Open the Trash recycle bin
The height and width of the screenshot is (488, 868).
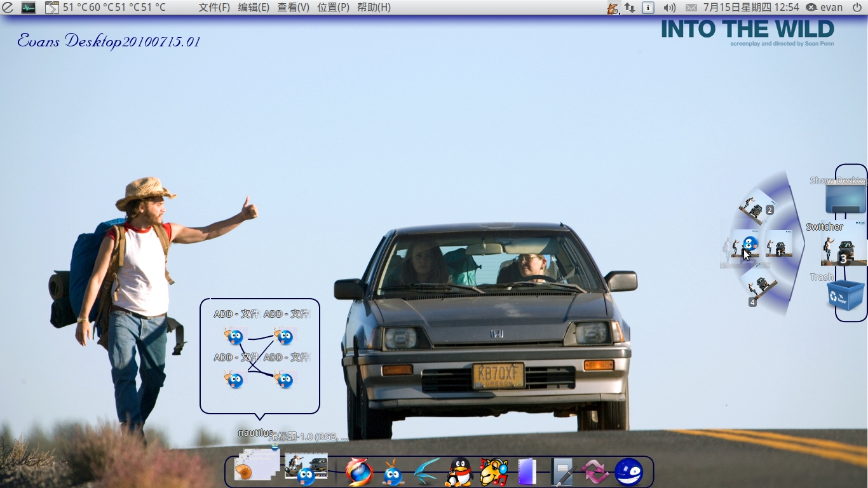[846, 295]
